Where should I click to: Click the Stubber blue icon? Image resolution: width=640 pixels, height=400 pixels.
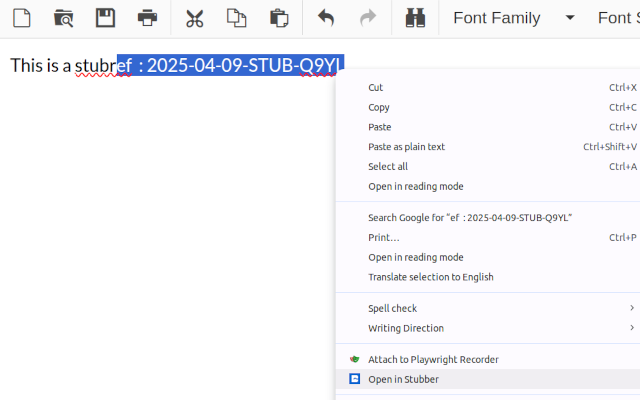point(354,379)
